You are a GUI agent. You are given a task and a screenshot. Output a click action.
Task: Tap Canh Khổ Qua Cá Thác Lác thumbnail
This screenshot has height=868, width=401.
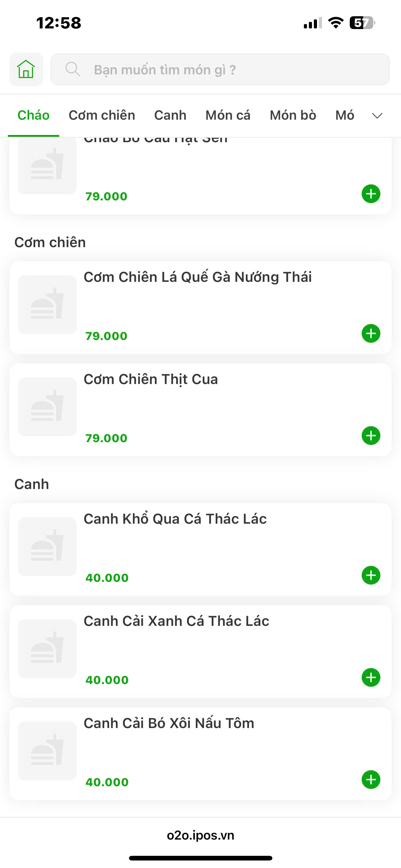pyautogui.click(x=47, y=546)
